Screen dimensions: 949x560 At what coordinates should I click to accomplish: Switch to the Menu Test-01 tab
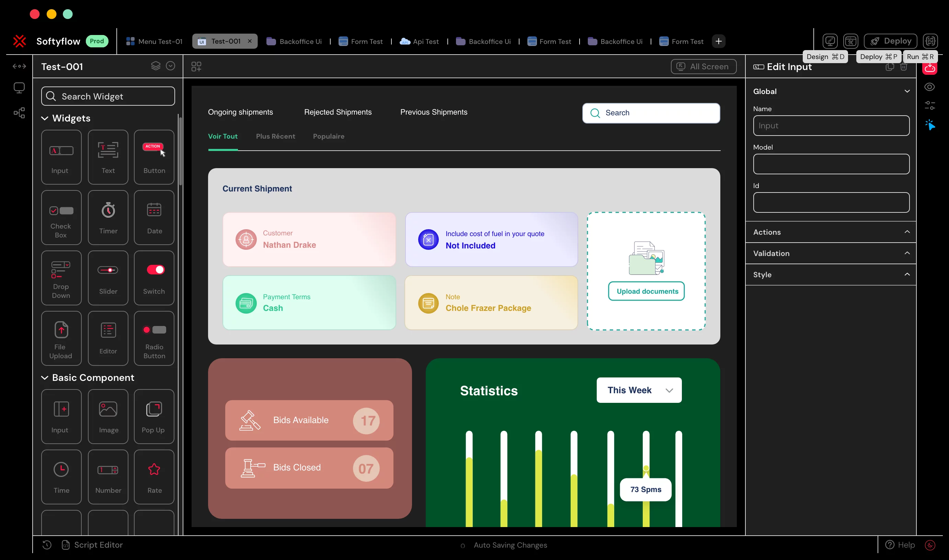154,42
